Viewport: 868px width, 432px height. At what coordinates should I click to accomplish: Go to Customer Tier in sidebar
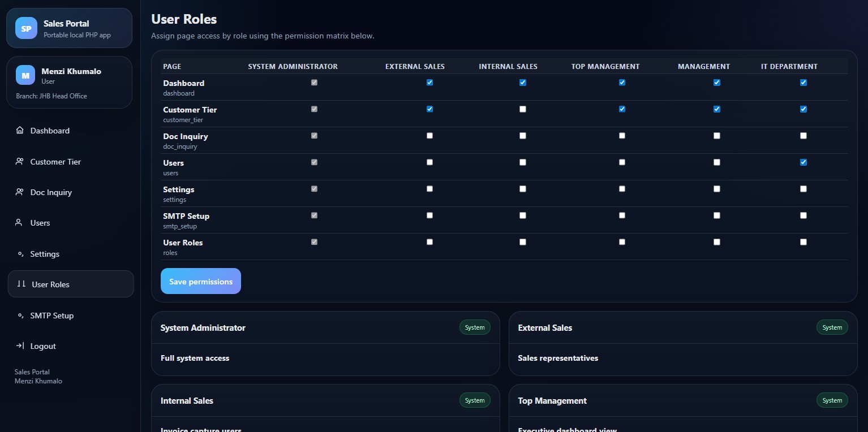[71, 162]
